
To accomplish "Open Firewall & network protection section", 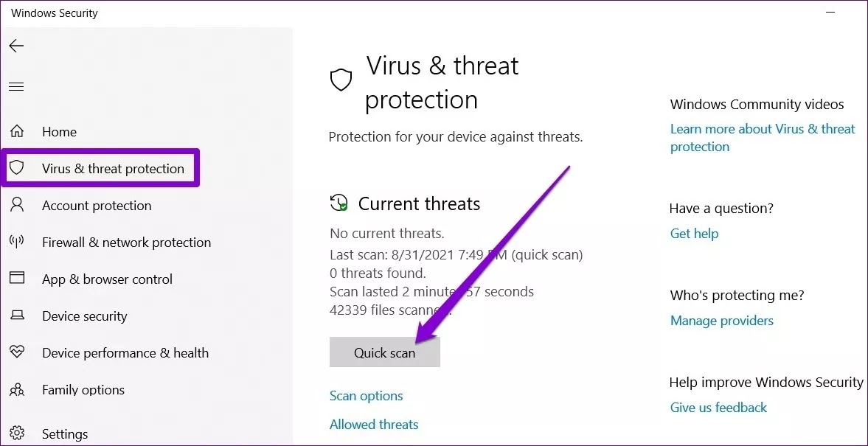I will [126, 243].
